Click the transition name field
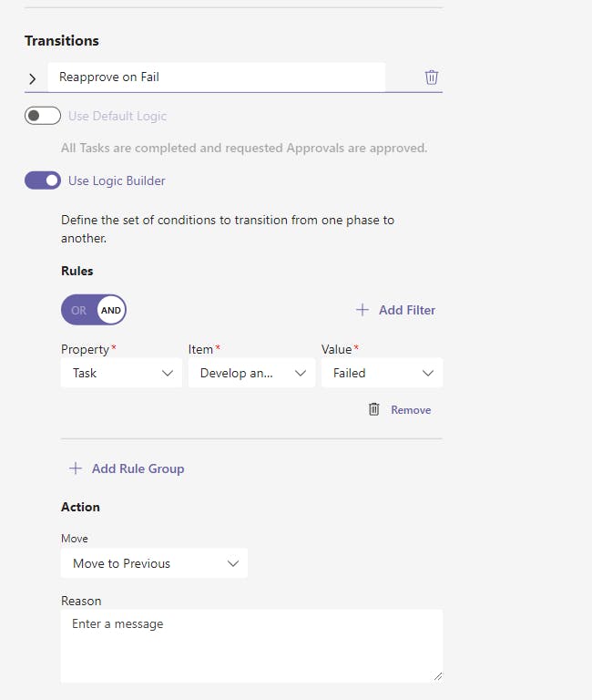Image resolution: width=592 pixels, height=700 pixels. 216,77
